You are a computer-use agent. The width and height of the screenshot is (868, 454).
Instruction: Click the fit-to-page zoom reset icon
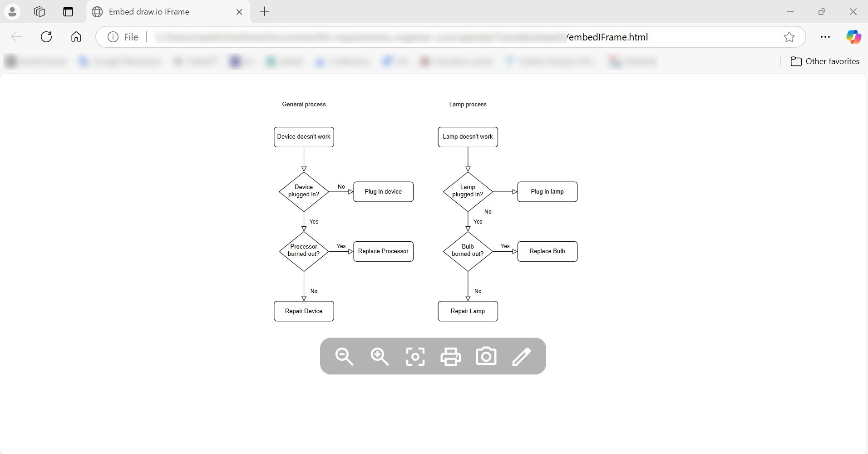tap(415, 357)
